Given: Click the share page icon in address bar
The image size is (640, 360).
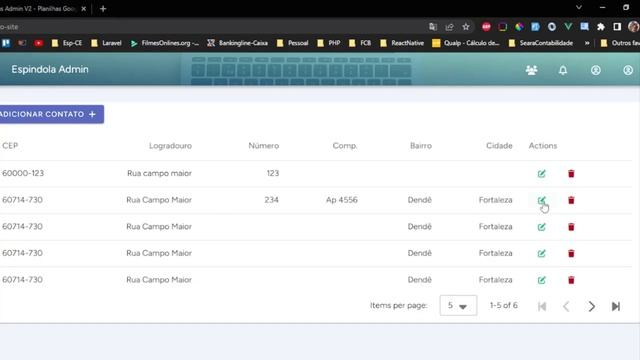Looking at the screenshot, I should tap(449, 27).
